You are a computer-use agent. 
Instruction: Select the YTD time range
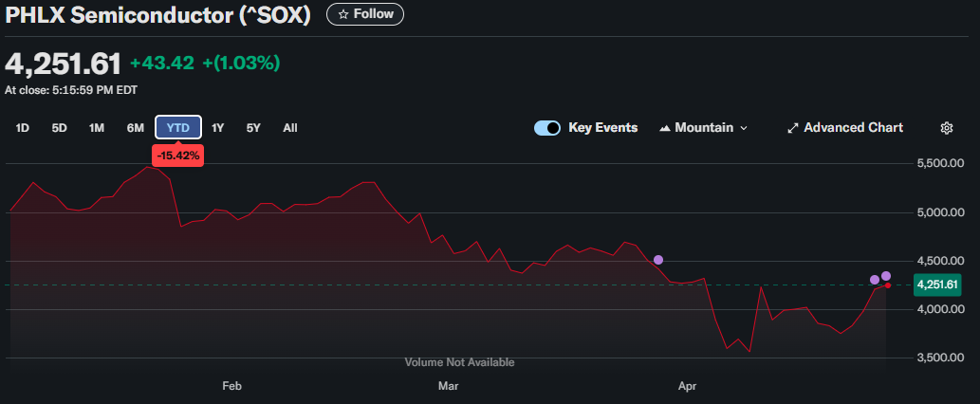click(x=178, y=127)
